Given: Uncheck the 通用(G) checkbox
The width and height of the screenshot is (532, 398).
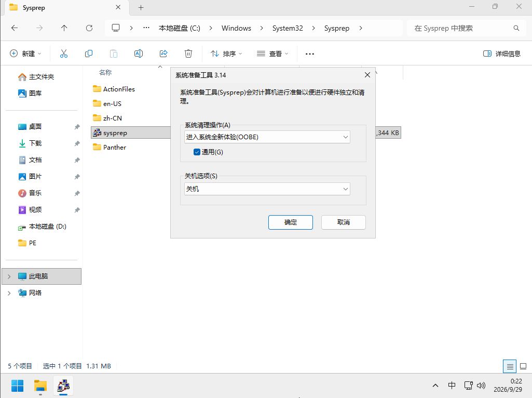Looking at the screenshot, I should 197,152.
